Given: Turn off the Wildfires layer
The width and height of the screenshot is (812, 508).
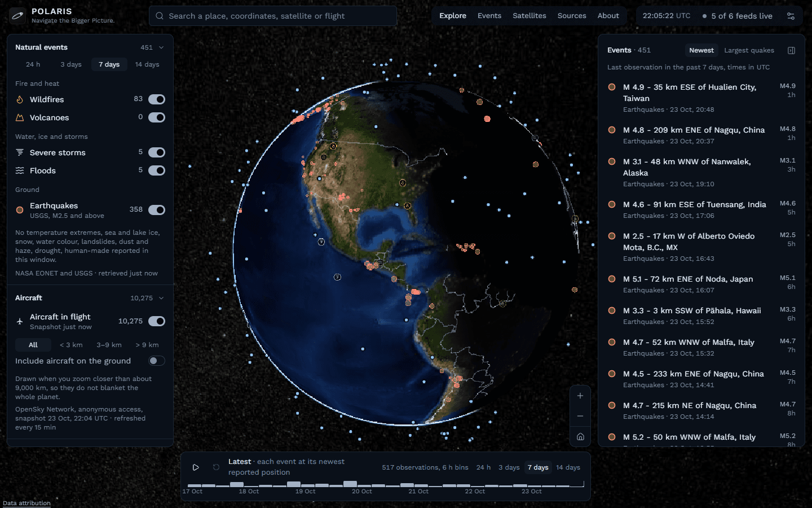Looking at the screenshot, I should tap(157, 99).
